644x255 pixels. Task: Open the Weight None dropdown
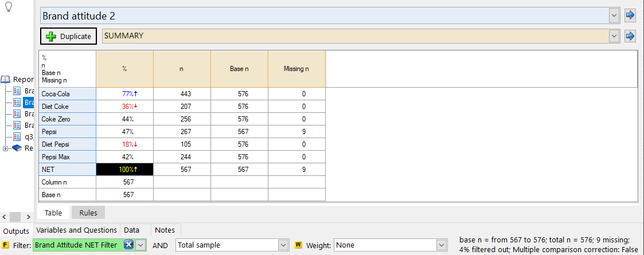coord(390,245)
